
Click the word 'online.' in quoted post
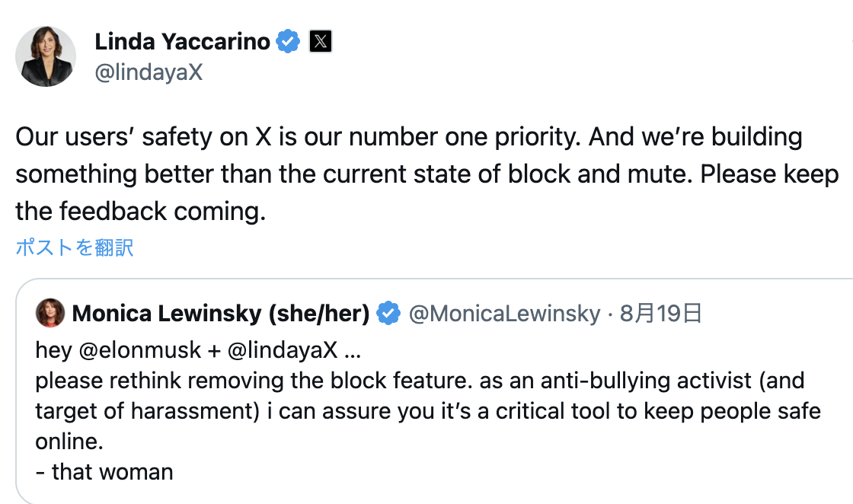coord(69,442)
